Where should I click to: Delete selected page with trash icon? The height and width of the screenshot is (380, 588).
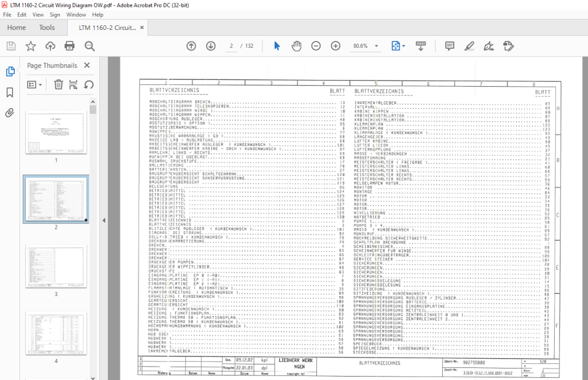click(x=59, y=85)
